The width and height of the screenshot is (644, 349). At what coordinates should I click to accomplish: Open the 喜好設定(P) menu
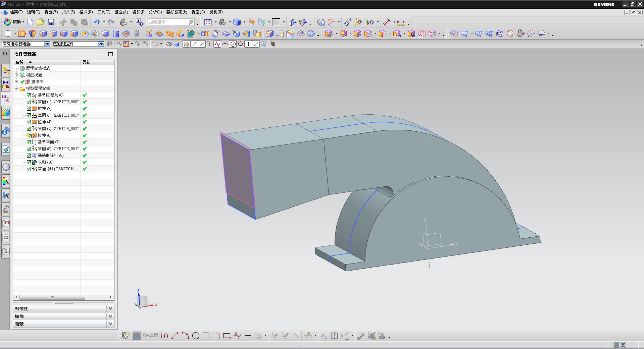(x=177, y=12)
